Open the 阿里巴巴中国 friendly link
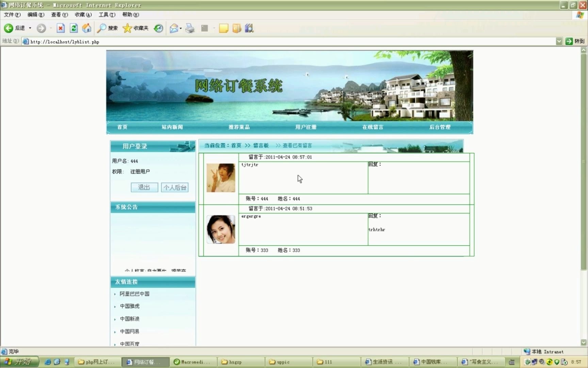The width and height of the screenshot is (588, 368). [x=134, y=294]
